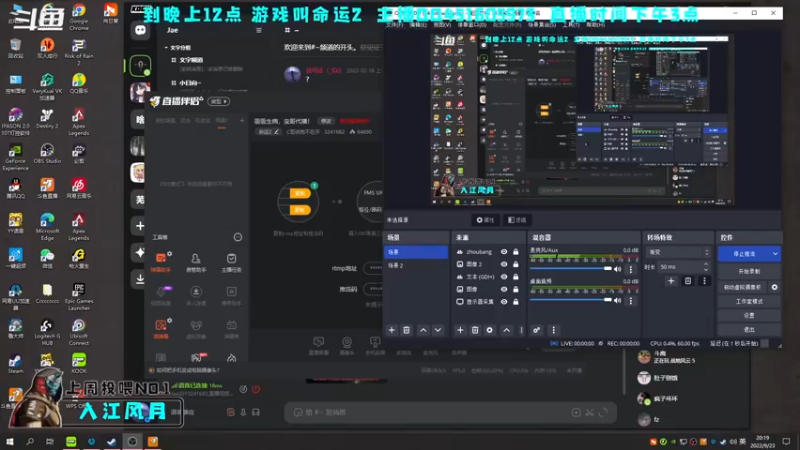This screenshot has height=450, width=800.
Task: Open the 渐变 transition type dropdown
Action: pos(678,252)
